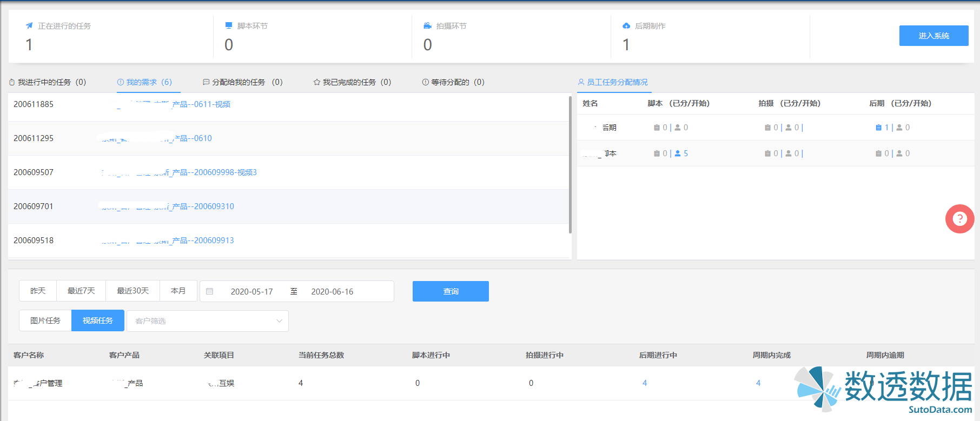
Task: Select the 视频任务 toggle option
Action: (98, 320)
